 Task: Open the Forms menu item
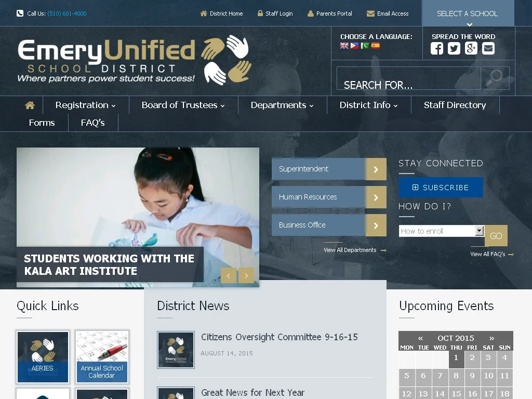coord(42,123)
